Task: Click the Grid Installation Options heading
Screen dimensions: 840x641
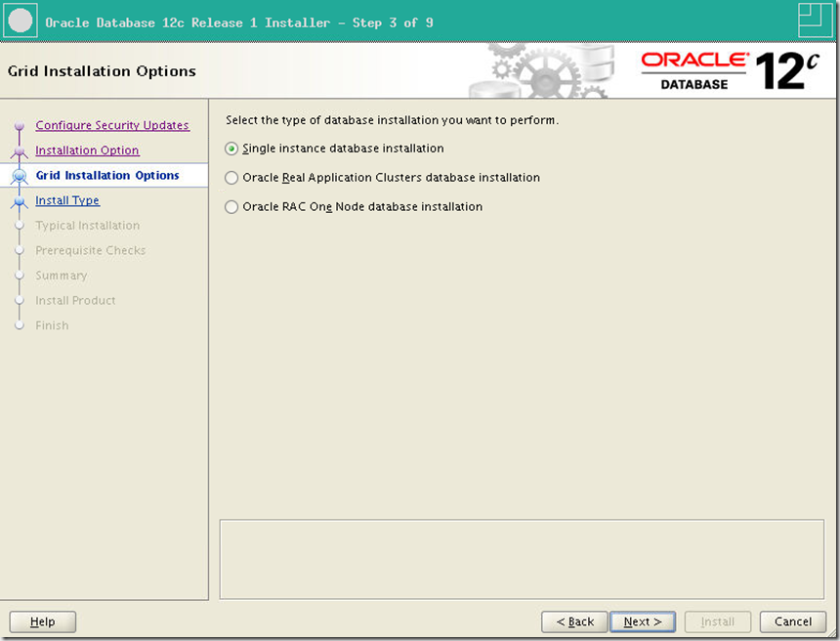Action: click(x=102, y=71)
